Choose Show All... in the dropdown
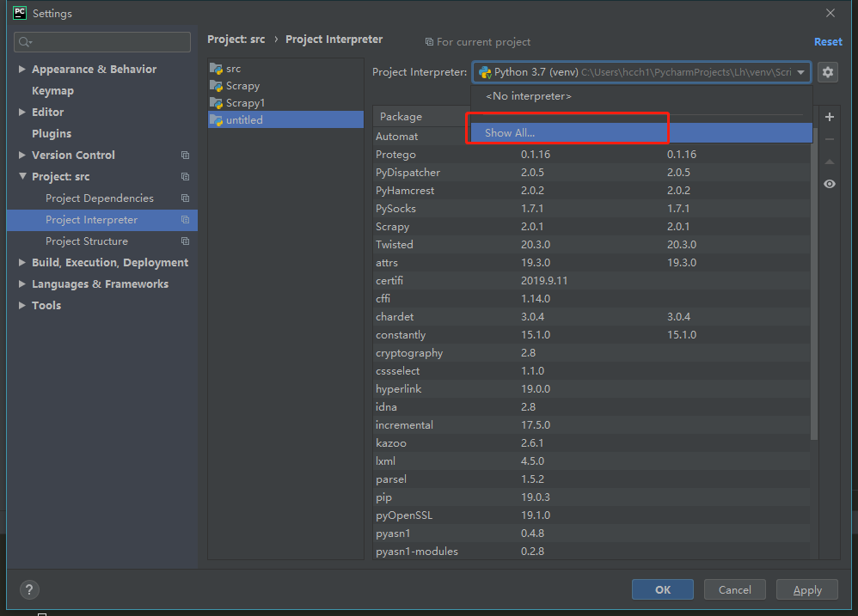Screen dimensions: 858x616 [641, 133]
